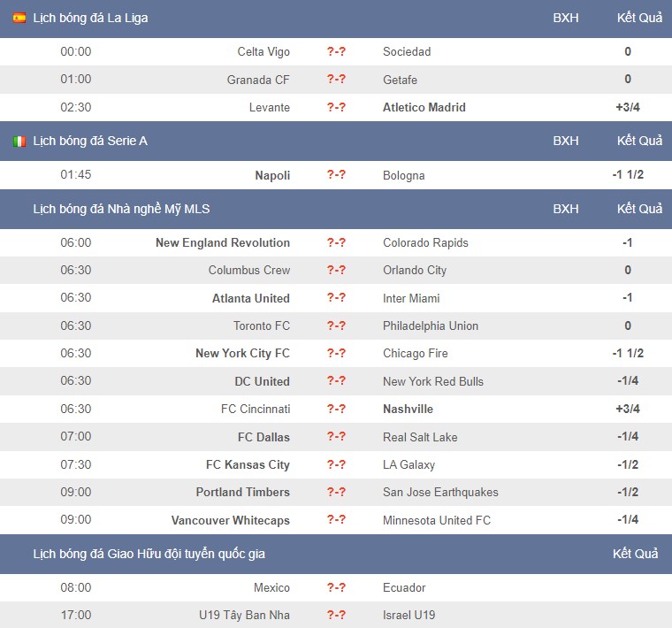The width and height of the screenshot is (672, 628).
Task: Open the Celta Vigo team link
Action: coord(263,52)
